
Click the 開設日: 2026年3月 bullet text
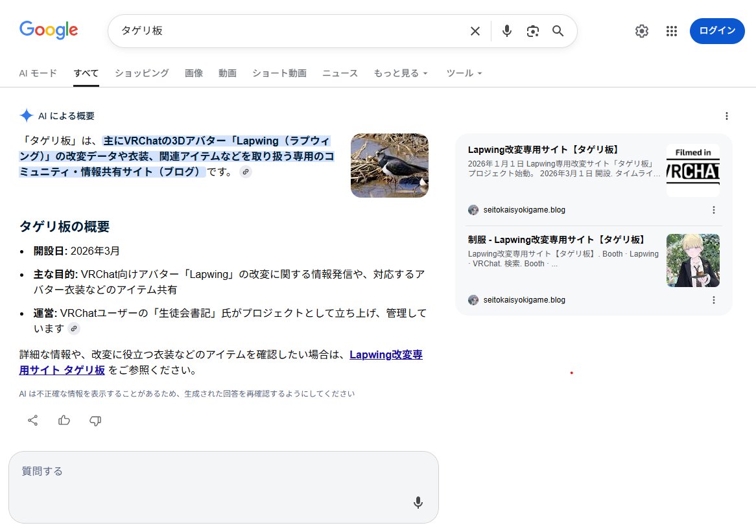point(76,251)
